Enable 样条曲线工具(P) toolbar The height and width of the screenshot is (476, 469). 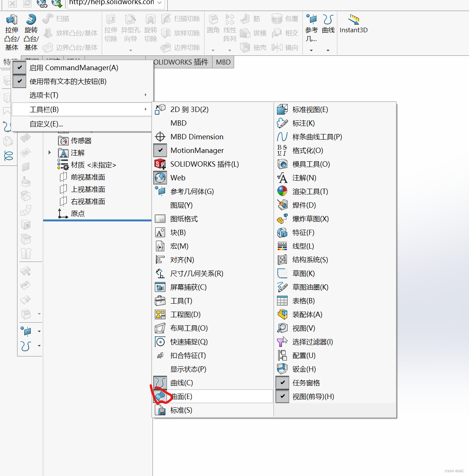[335, 137]
